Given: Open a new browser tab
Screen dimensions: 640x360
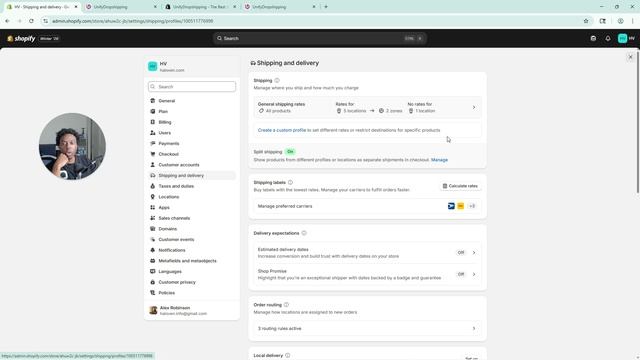Looking at the screenshot, I should (x=326, y=7).
